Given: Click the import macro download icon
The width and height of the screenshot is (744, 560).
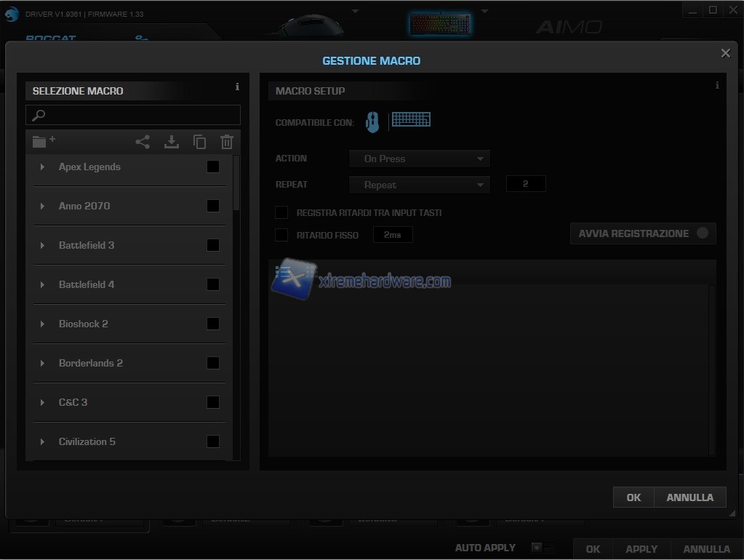Looking at the screenshot, I should pyautogui.click(x=172, y=143).
